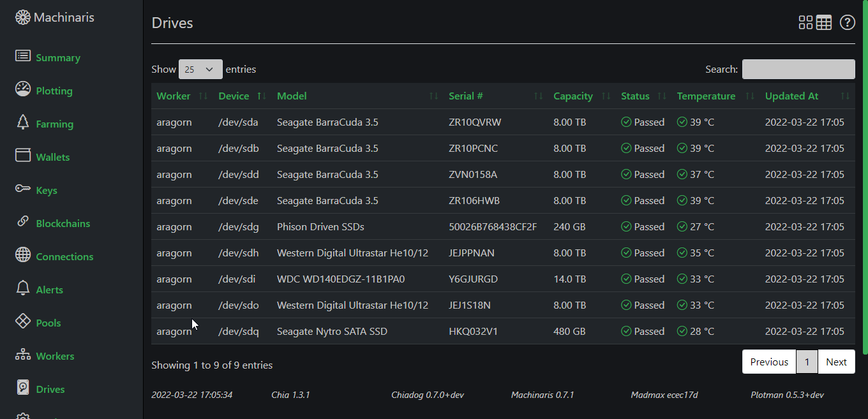Click the Previous pagination button

point(769,362)
